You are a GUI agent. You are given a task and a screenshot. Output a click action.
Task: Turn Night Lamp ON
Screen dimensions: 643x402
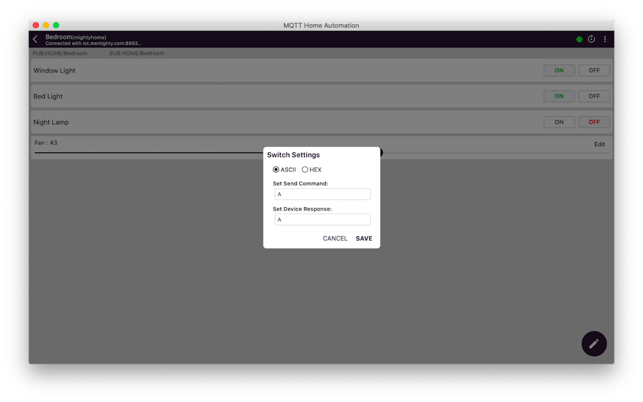point(559,122)
